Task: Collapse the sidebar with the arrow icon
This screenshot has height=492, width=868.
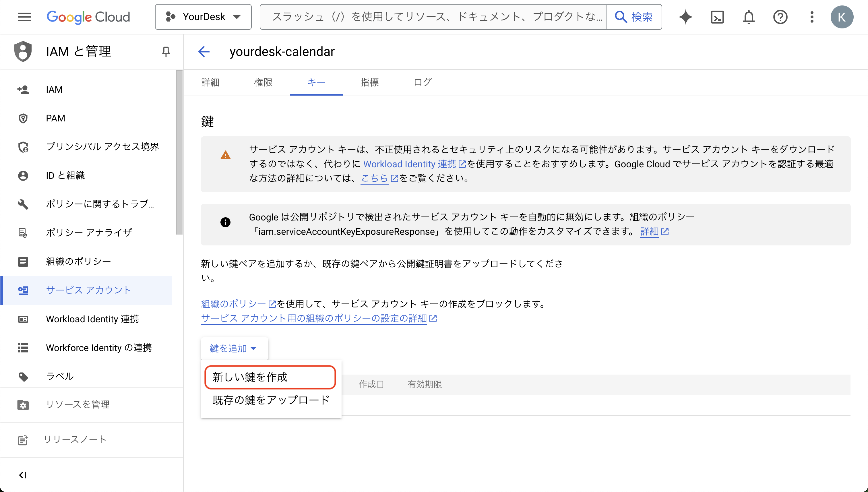Action: click(x=22, y=475)
